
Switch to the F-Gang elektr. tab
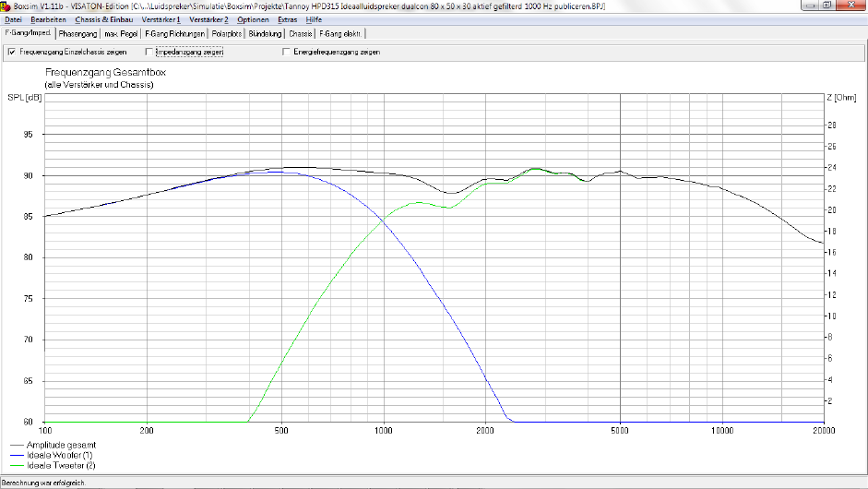[340, 34]
